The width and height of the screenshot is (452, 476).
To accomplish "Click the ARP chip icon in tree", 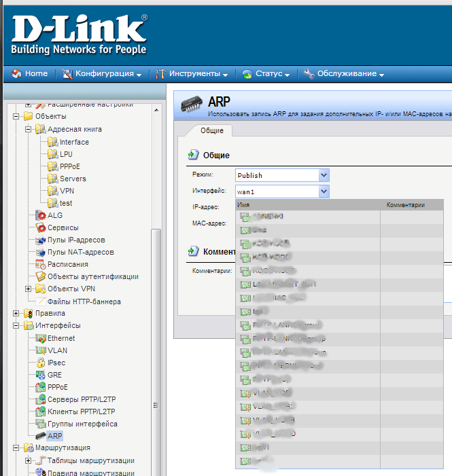I will pos(40,436).
